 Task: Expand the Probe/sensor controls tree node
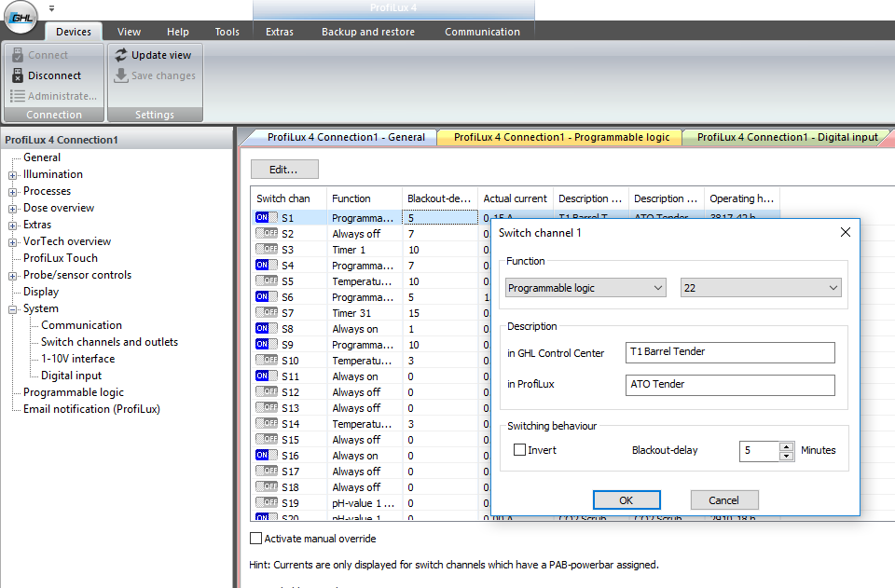[x=12, y=276]
